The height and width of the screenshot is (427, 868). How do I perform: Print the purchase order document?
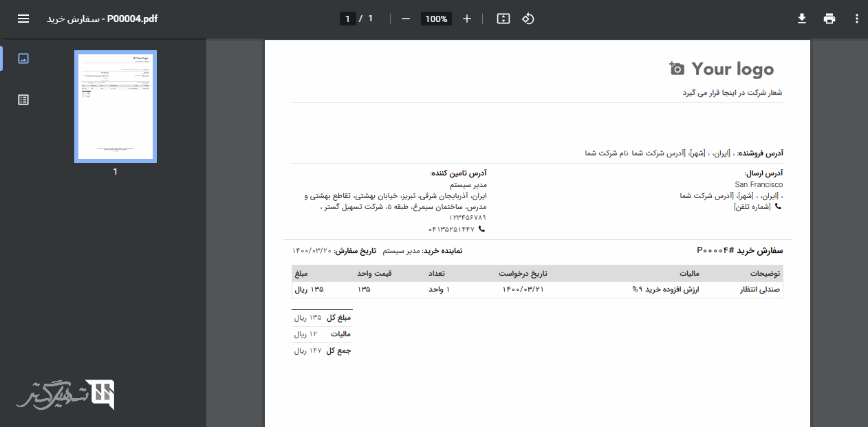[829, 19]
